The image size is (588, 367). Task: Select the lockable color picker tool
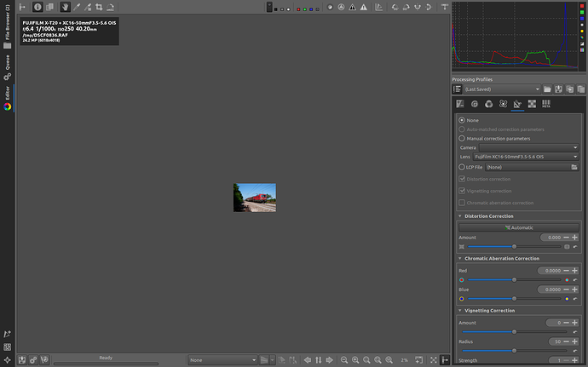coord(88,7)
